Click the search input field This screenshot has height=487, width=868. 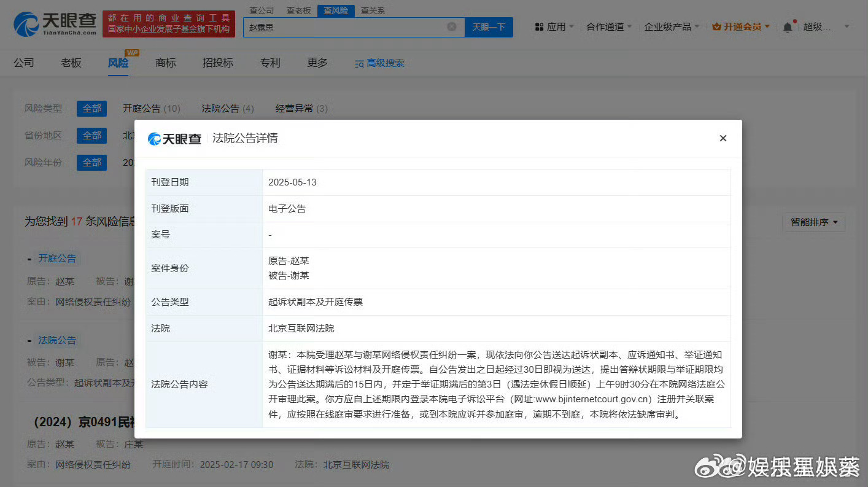click(344, 27)
